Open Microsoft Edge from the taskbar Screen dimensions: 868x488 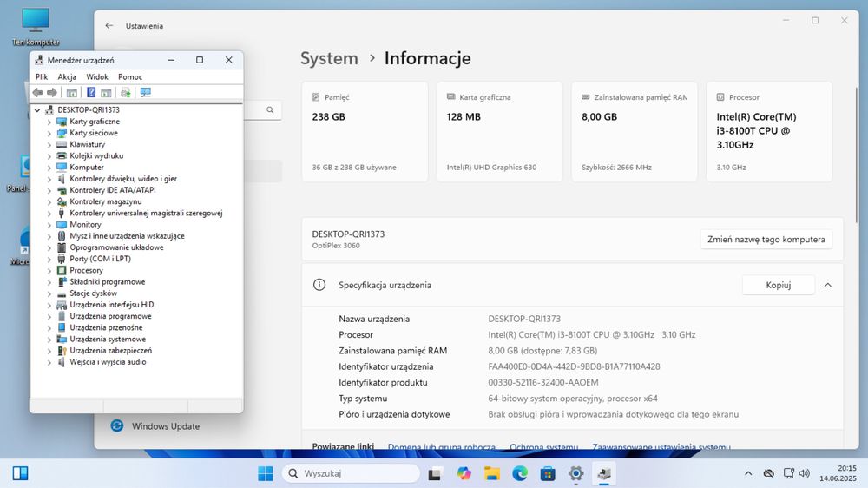pyautogui.click(x=520, y=473)
